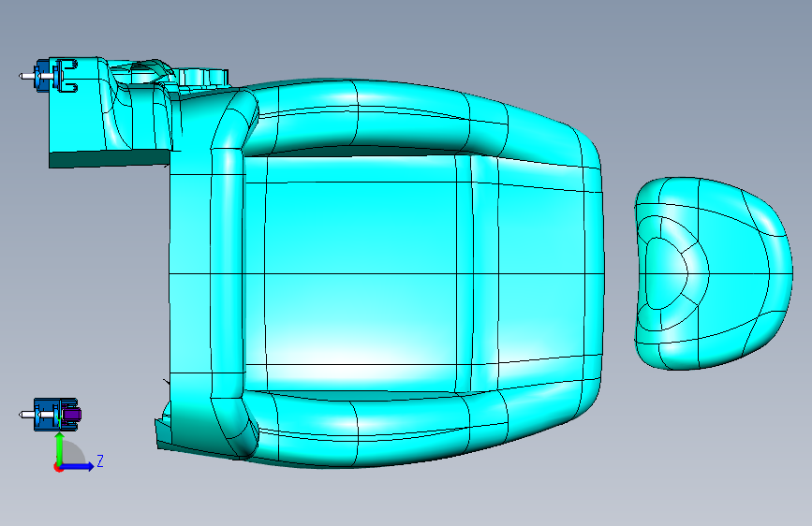The image size is (812, 526).
Task: Click the red origin point of triad
Action: click(57, 467)
